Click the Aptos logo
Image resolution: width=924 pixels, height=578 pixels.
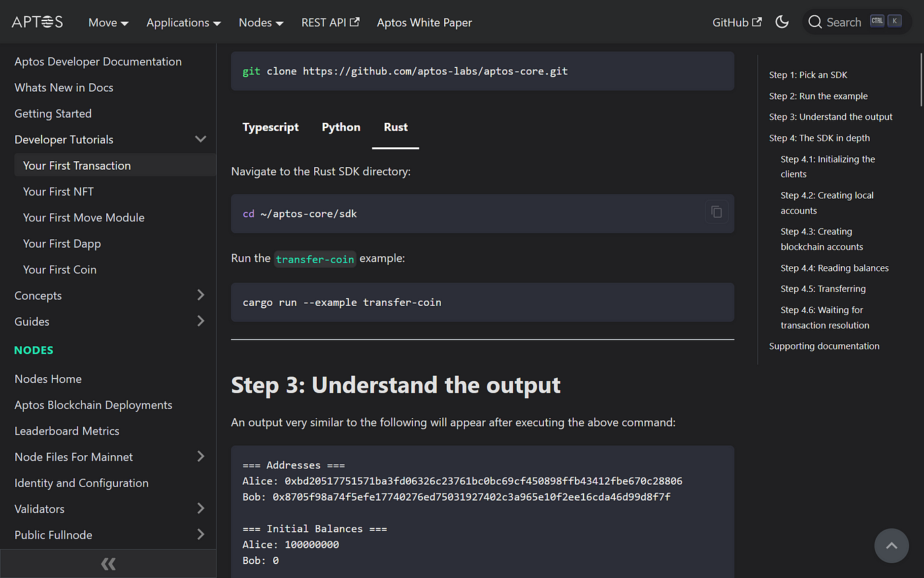tap(38, 22)
